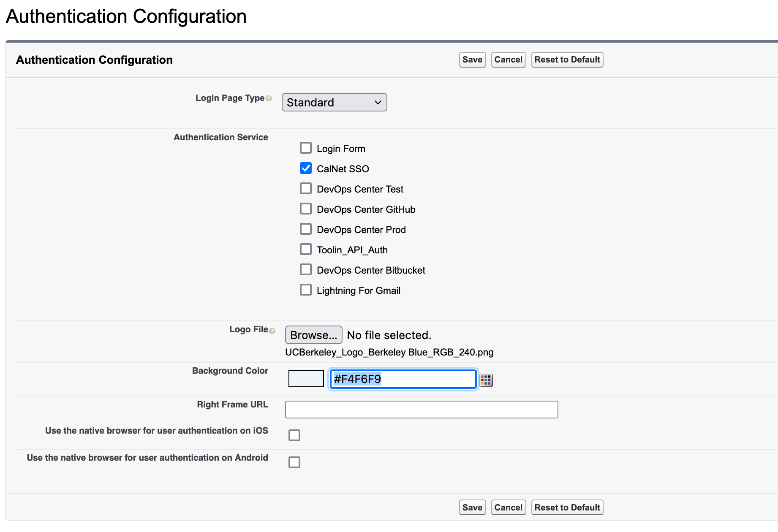Click the help icon next to Login Page Type
The height and width of the screenshot is (532, 778).
tap(269, 98)
